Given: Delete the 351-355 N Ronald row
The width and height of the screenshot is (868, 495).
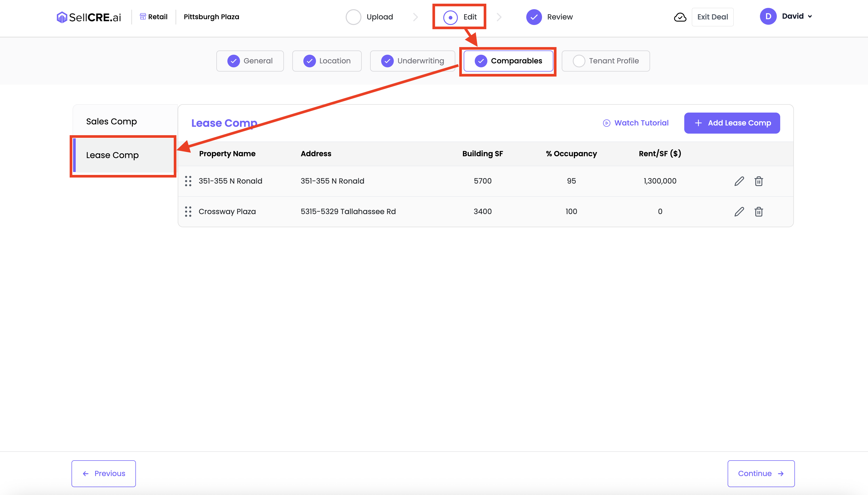Looking at the screenshot, I should tap(759, 181).
